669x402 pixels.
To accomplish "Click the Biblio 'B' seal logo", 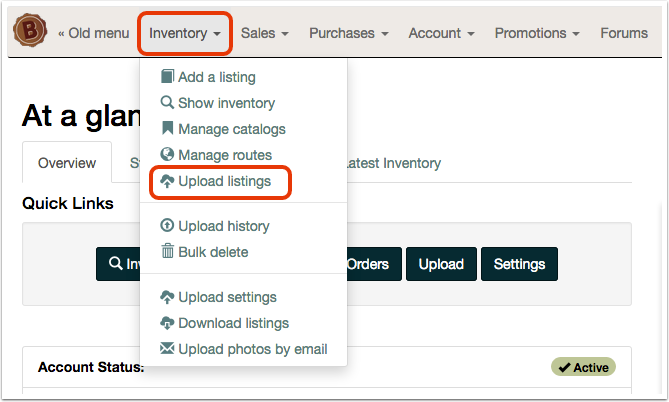I will click(x=29, y=30).
